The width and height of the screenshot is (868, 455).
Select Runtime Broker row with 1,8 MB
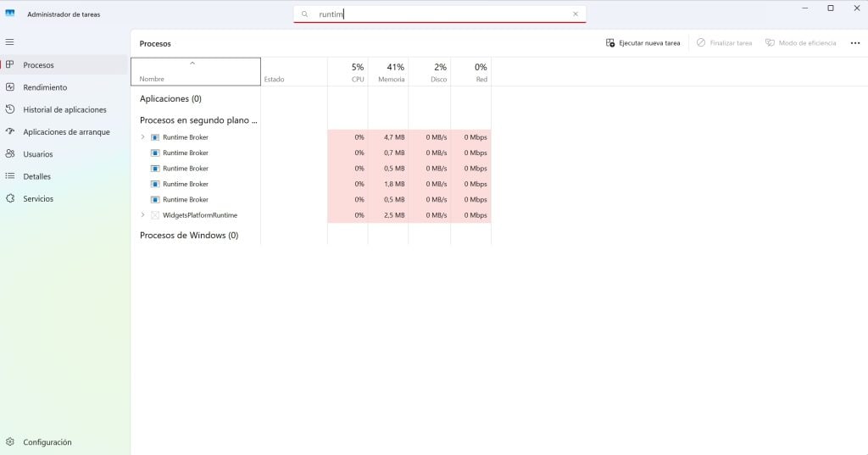click(310, 184)
